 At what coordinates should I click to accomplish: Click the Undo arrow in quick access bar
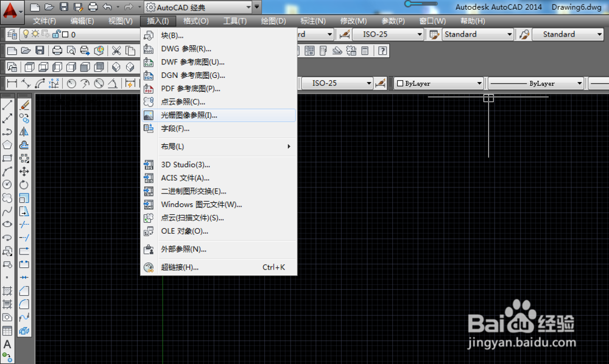(107, 7)
